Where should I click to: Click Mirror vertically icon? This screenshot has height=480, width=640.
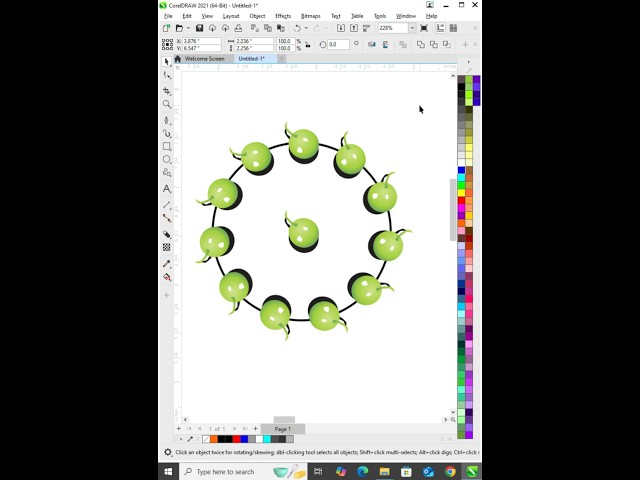[385, 44]
